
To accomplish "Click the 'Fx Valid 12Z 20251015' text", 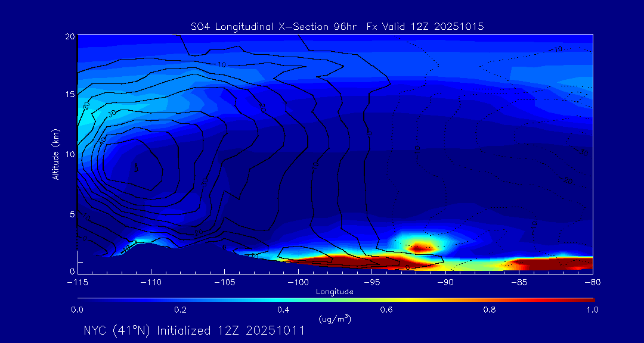I will tap(426, 27).
